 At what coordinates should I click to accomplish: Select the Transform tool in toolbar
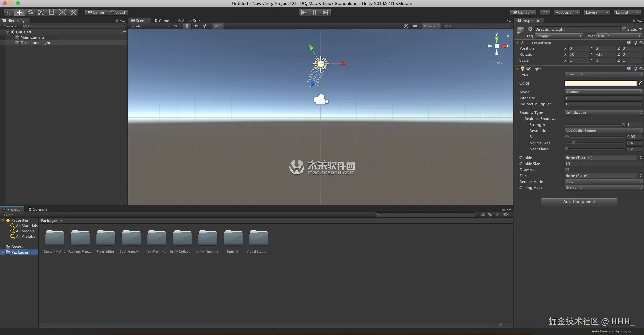click(x=62, y=12)
